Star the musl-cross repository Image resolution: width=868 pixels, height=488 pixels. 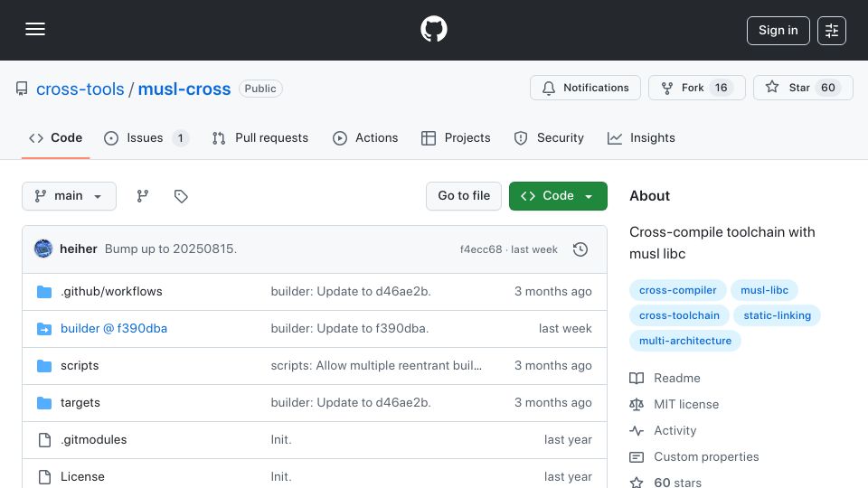tap(803, 88)
